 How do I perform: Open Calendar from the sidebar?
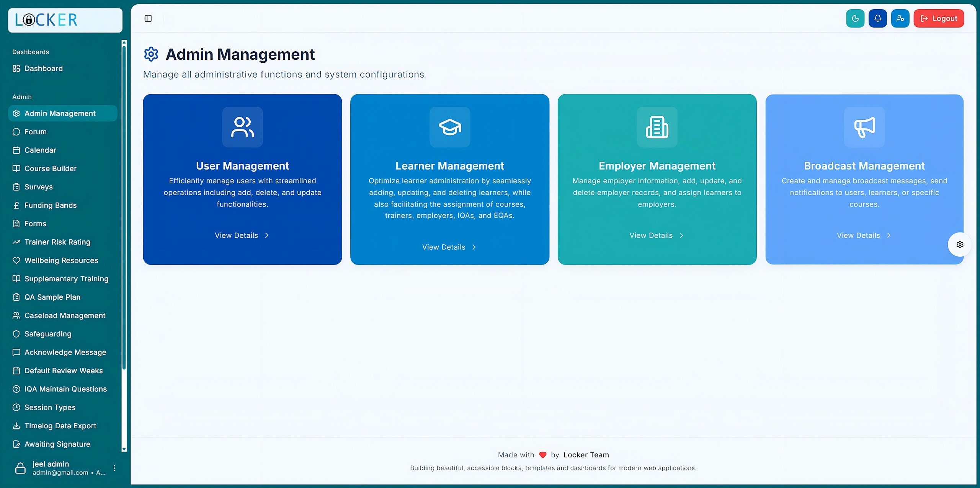click(x=39, y=150)
